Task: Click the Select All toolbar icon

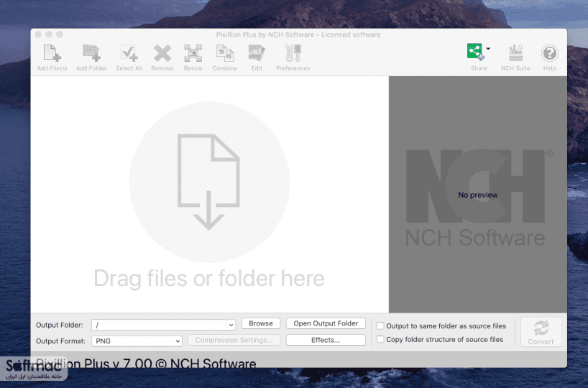Action: pos(129,53)
